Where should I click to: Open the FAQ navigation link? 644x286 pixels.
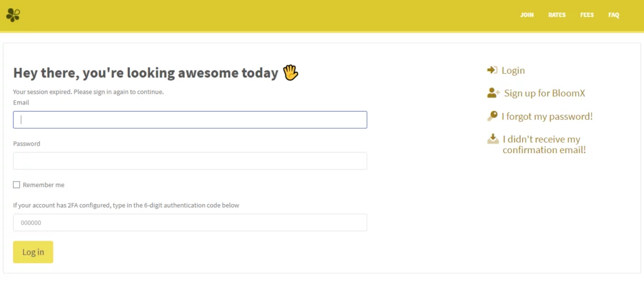pyautogui.click(x=614, y=15)
